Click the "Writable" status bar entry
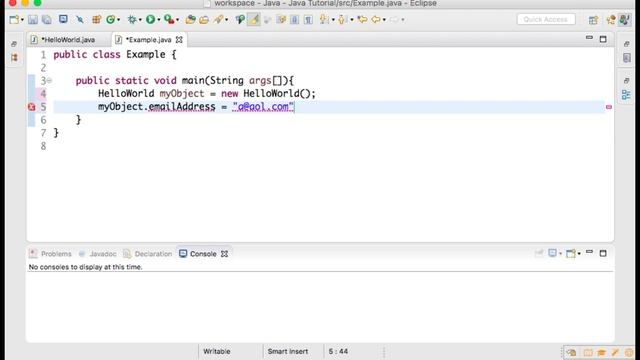The image size is (640, 360). click(217, 351)
